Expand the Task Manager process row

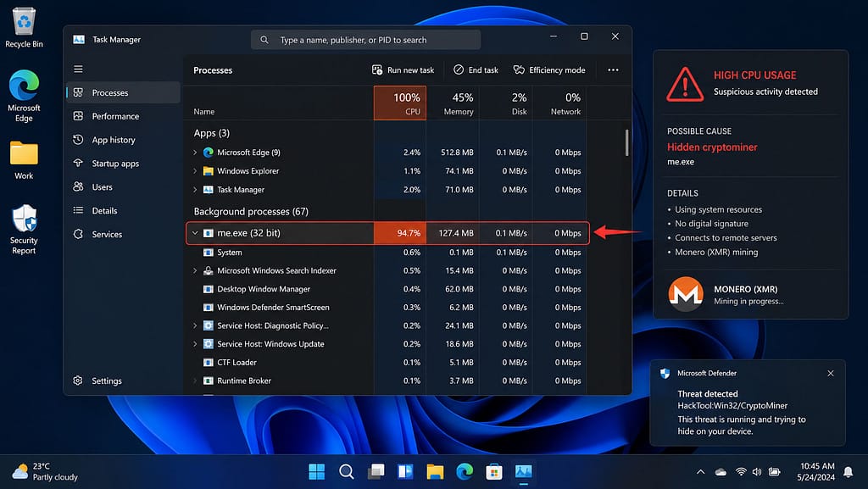195,189
